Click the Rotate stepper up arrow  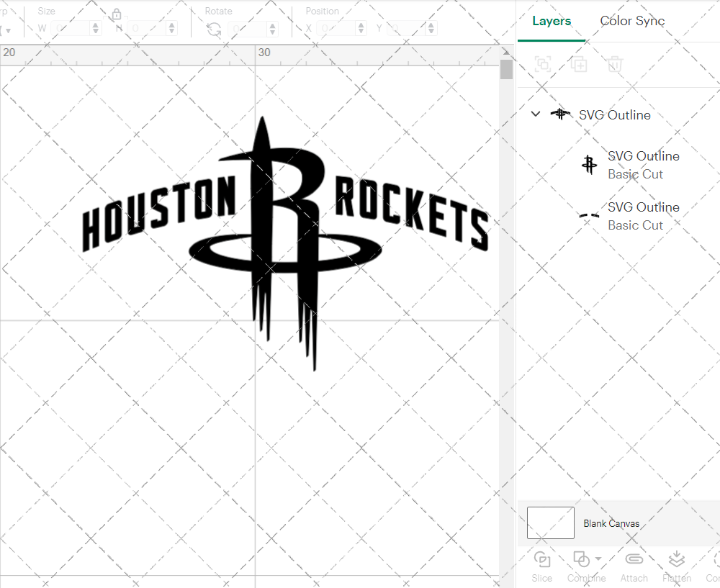coord(272,24)
